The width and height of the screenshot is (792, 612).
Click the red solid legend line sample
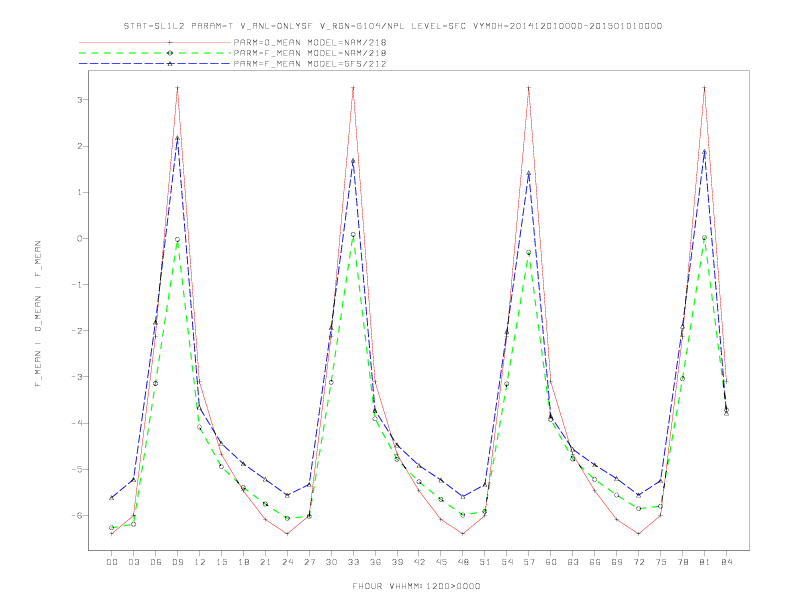click(155, 42)
